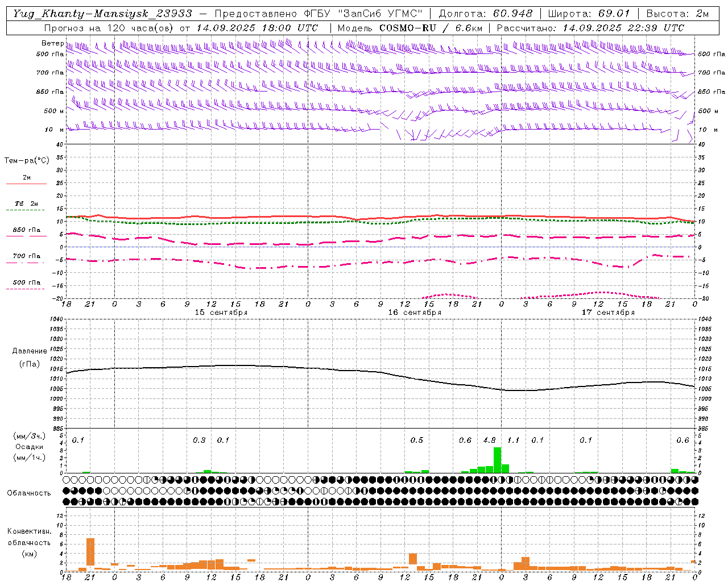
Task: Click calculation time 14.09.2025 22:39 UTC
Action: 623,28
